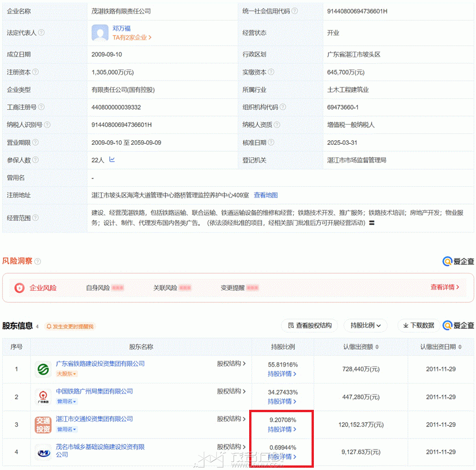Click the chart icon beside 22人
476x470 pixels.
click(112, 160)
